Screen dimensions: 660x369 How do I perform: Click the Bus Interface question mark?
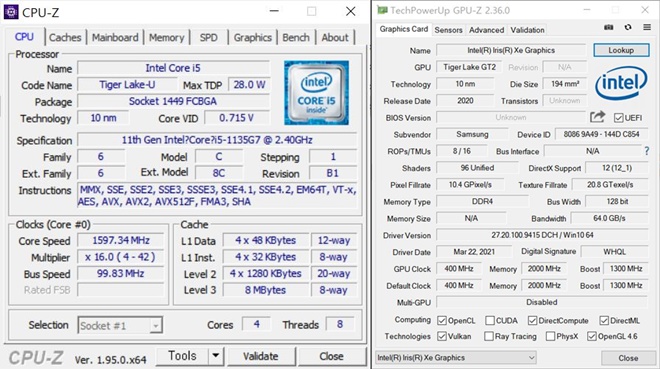tap(647, 151)
